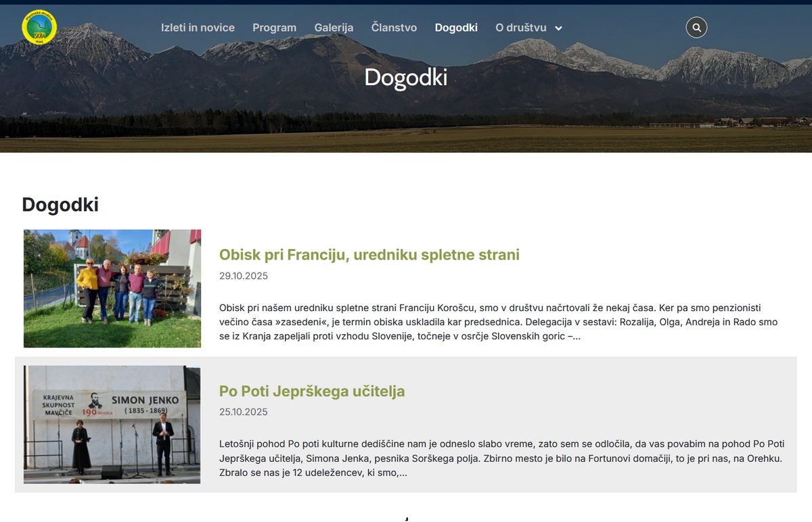Go to the Program page
812x522 pixels.
(274, 28)
